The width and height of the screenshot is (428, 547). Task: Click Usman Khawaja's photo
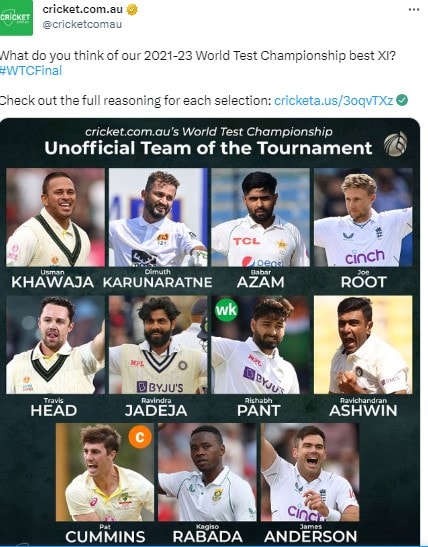pos(55,217)
